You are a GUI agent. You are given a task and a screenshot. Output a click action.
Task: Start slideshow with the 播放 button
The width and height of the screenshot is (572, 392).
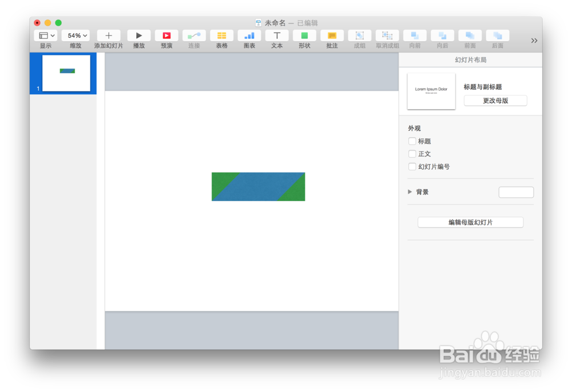138,35
